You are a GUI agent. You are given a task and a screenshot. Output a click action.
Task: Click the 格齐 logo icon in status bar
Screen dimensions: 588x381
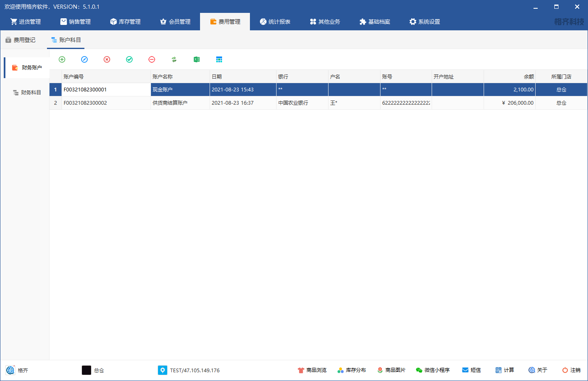coord(10,370)
